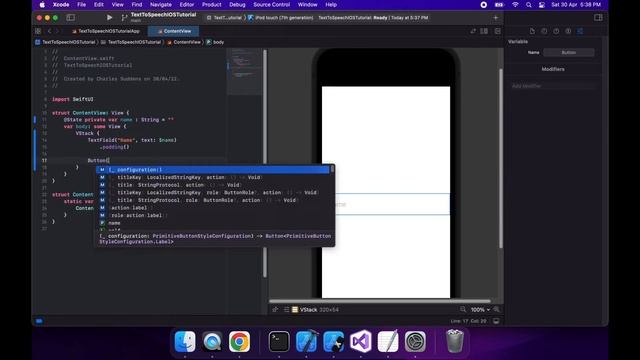This screenshot has width=640, height=360.
Task: Open the body breadcrumb segment
Action: point(215,42)
